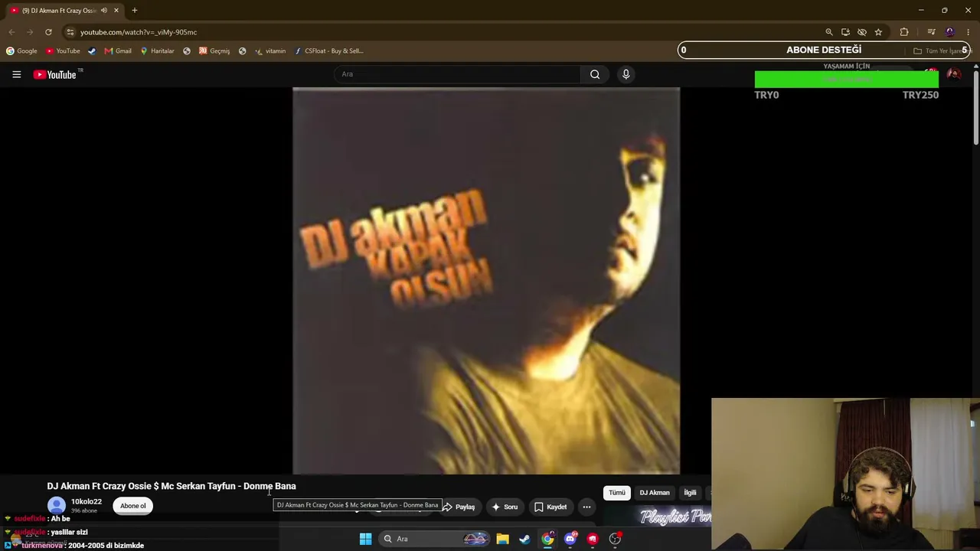Switch to Chrome in the taskbar
Screen dimensions: 980x551
point(547,539)
